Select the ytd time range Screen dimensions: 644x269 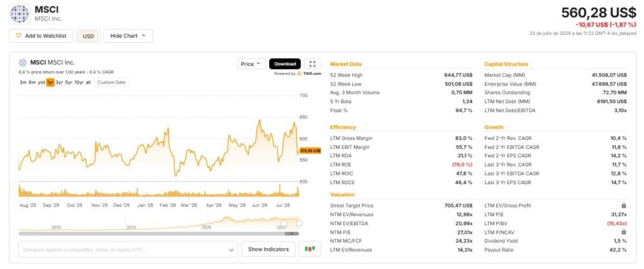(x=41, y=82)
